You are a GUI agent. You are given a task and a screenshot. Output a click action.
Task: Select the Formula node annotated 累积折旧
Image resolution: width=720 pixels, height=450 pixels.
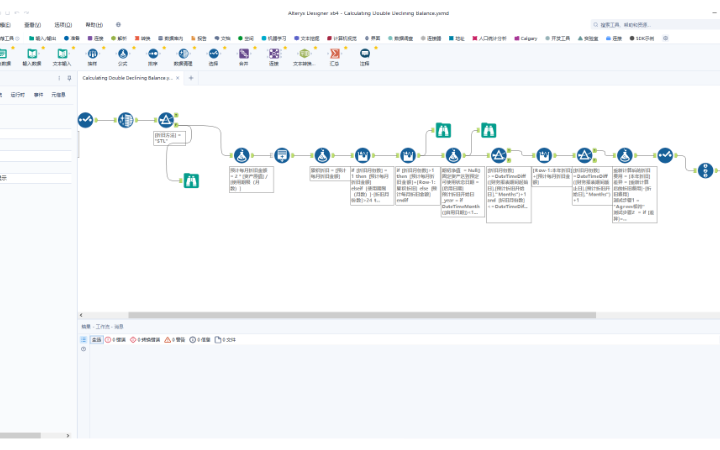322,155
